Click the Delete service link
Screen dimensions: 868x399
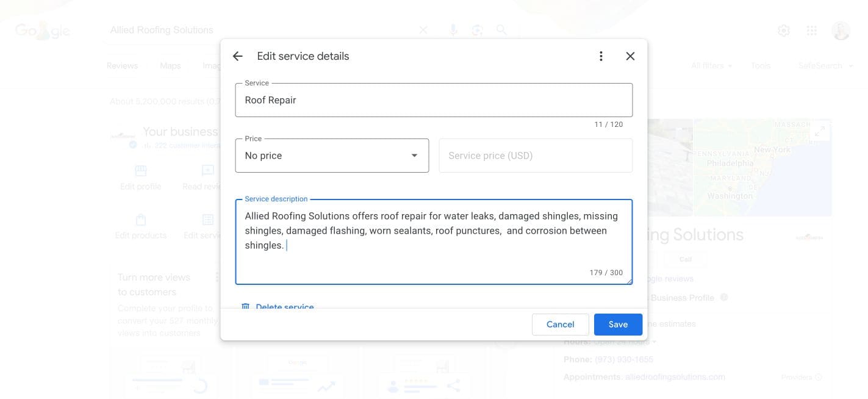point(285,307)
